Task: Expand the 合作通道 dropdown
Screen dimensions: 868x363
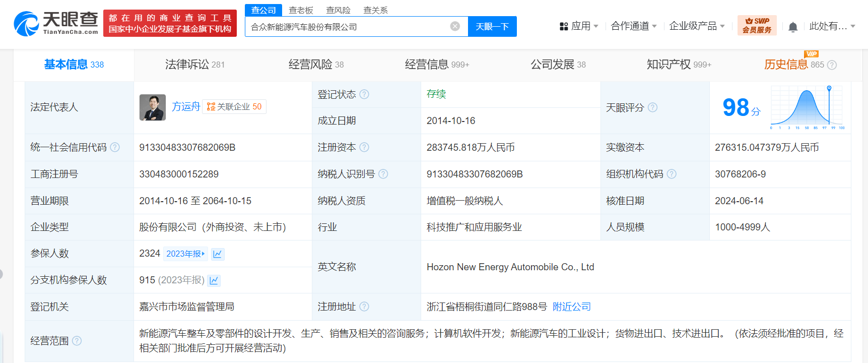Action: coord(633,26)
